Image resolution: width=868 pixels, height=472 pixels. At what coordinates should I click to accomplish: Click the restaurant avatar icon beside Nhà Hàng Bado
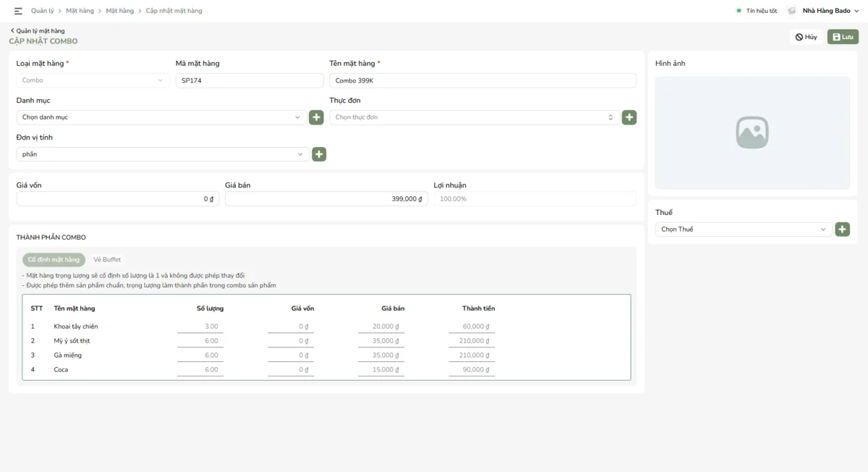[x=791, y=11]
